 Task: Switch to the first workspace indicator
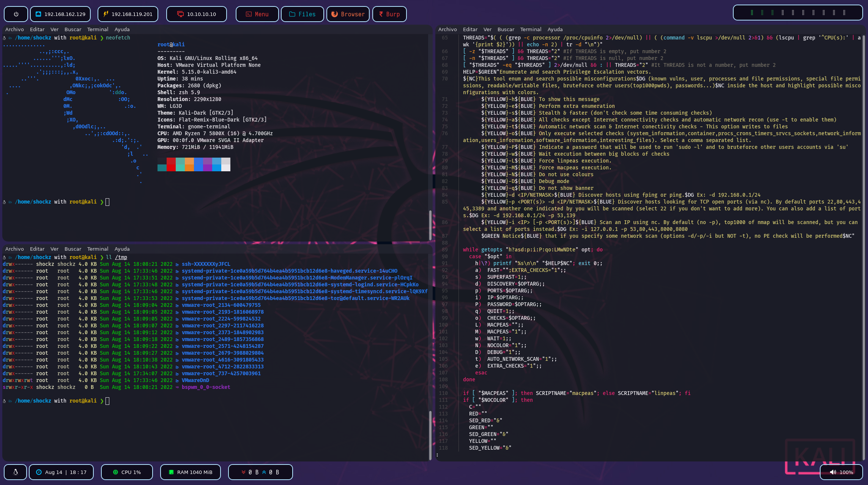click(x=752, y=13)
